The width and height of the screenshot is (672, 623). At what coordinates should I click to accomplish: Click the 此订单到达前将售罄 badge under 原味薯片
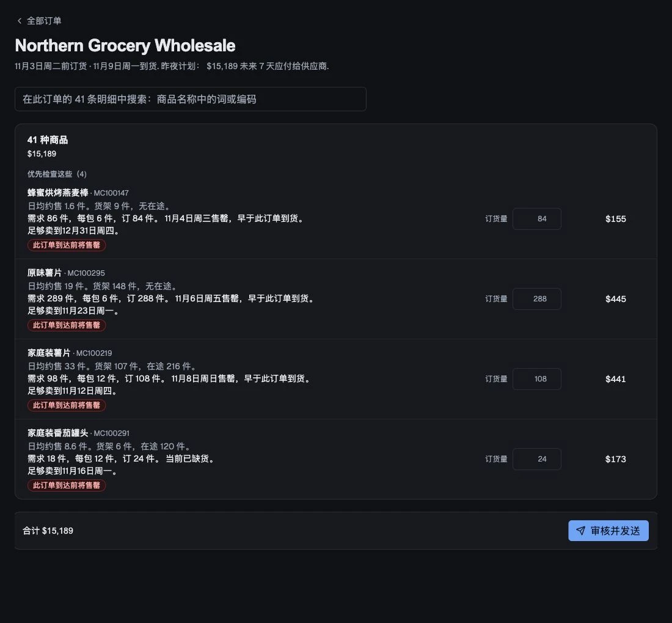(67, 325)
